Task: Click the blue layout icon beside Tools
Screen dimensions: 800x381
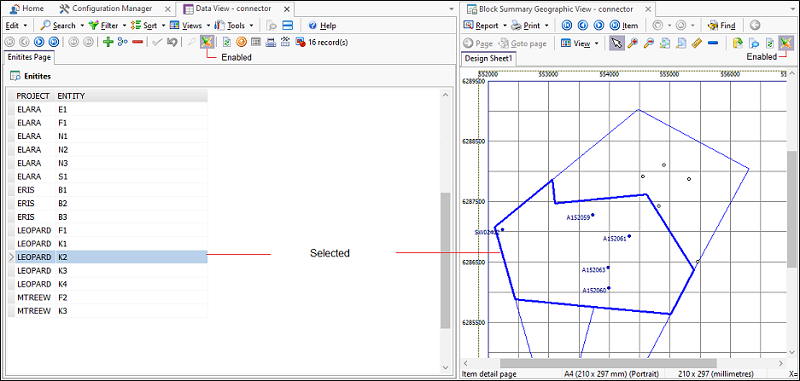Action: (x=287, y=26)
